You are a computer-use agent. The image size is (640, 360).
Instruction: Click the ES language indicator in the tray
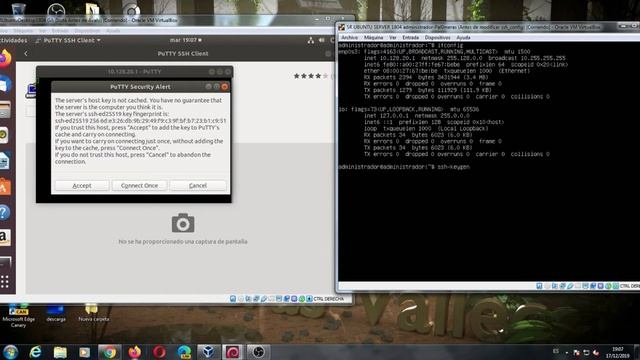click(556, 351)
